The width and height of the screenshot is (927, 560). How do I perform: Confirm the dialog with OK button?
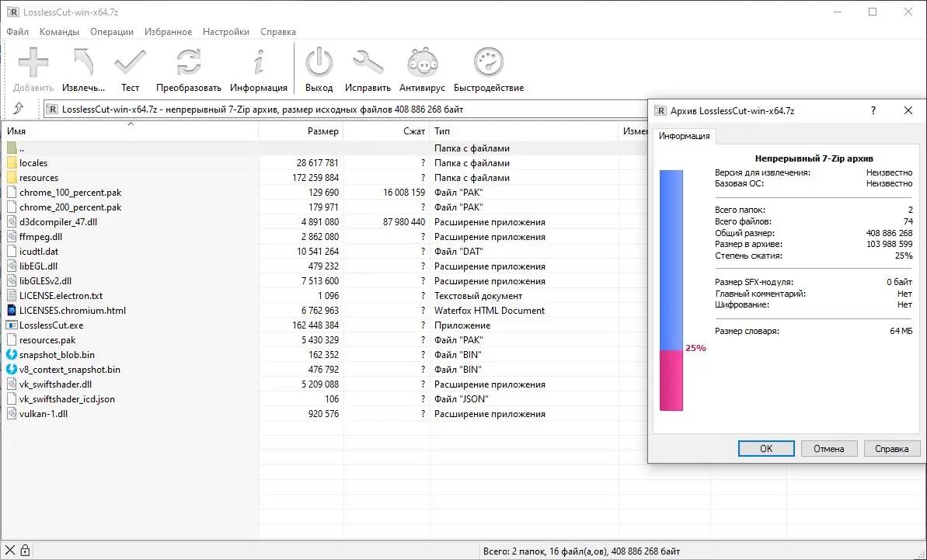[766, 448]
